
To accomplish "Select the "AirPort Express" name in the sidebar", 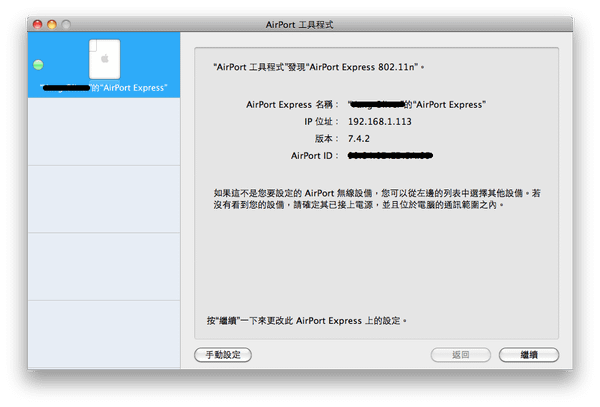I will [104, 88].
